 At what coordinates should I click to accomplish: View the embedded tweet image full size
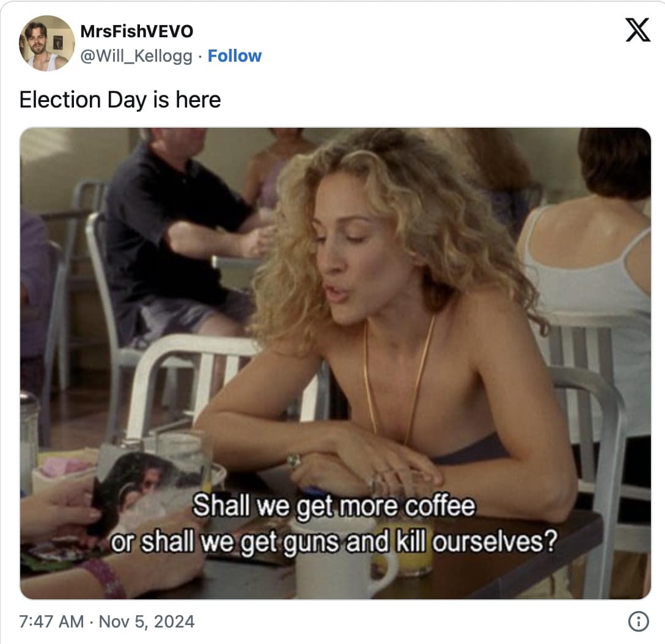click(335, 364)
